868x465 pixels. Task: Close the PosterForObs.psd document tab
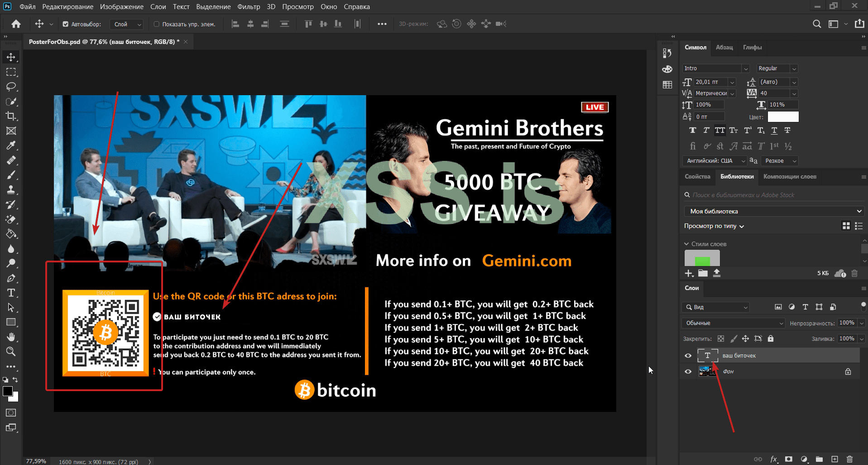click(x=186, y=42)
